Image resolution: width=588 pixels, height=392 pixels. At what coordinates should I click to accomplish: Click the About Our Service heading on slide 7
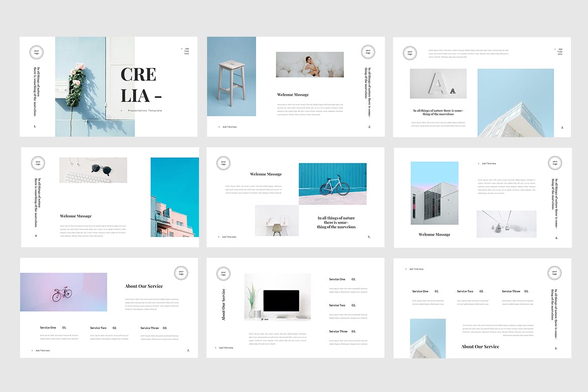144,286
